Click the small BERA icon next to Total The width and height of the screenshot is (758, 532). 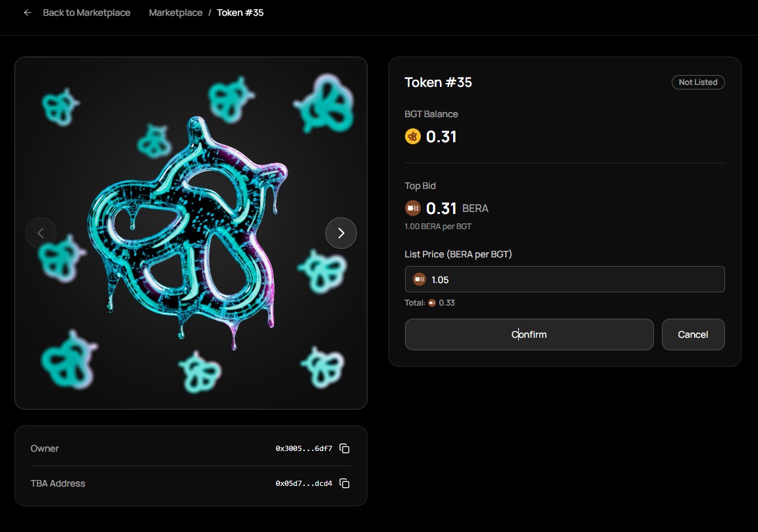(x=432, y=303)
